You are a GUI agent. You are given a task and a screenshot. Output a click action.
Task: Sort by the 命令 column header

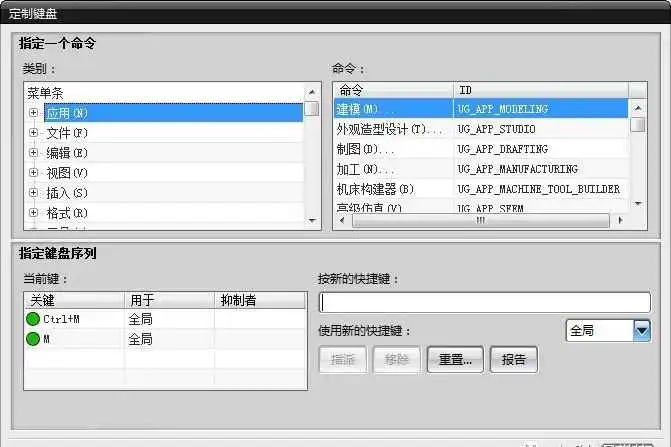click(x=393, y=90)
